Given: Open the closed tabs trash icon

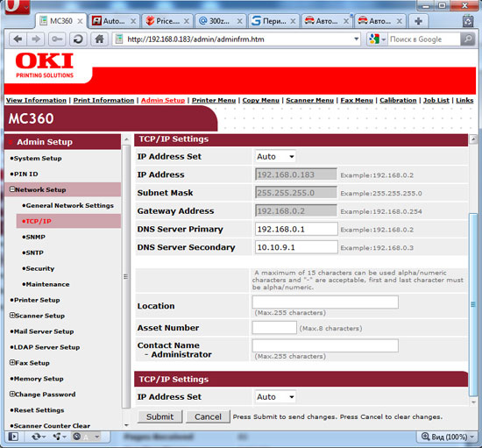Looking at the screenshot, I should pos(468,21).
